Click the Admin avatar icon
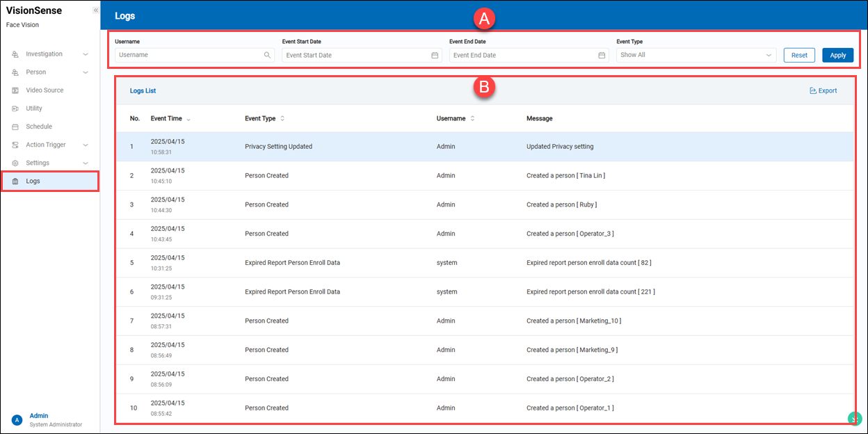Screen dimensions: 868x434 (x=17, y=420)
